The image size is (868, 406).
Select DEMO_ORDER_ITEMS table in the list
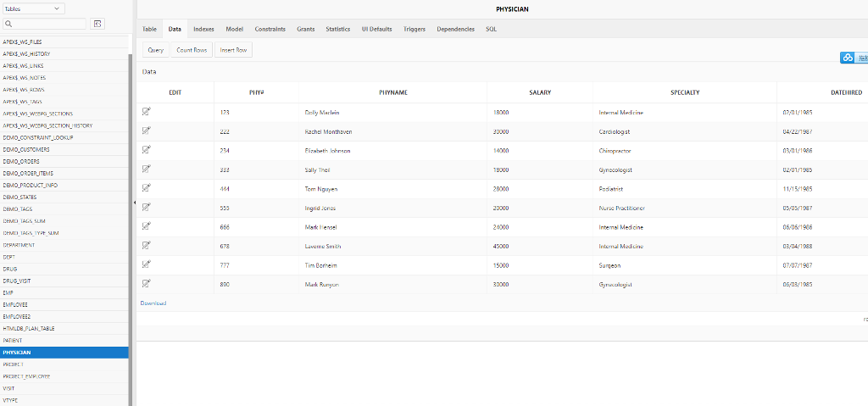(x=64, y=174)
